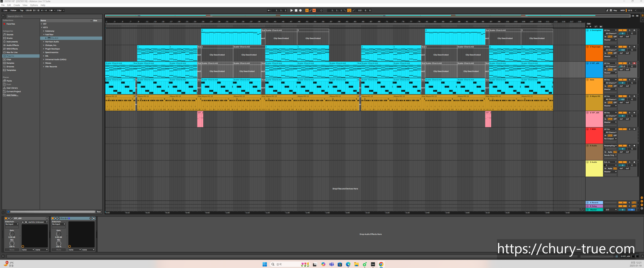The height and width of the screenshot is (268, 644).
Task: Expand the Harrison Audio plug-in folder
Action: point(44,42)
